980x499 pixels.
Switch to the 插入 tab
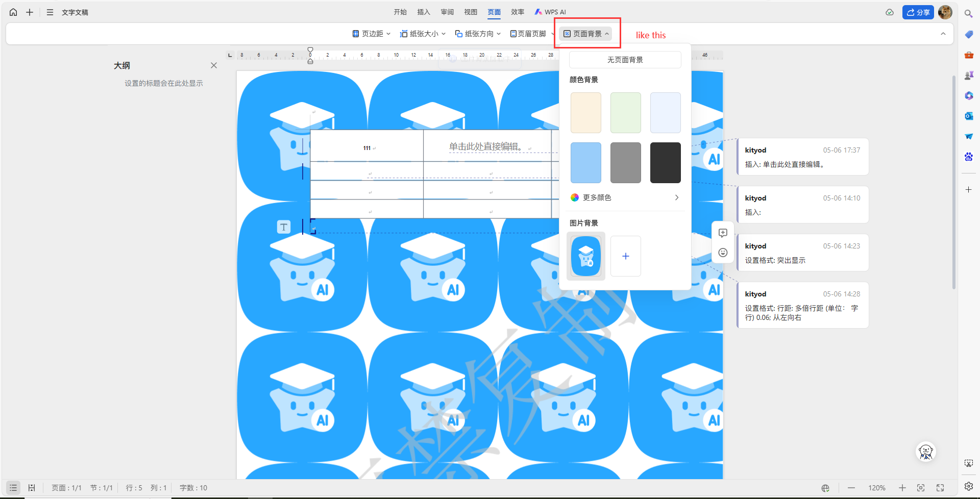click(424, 12)
